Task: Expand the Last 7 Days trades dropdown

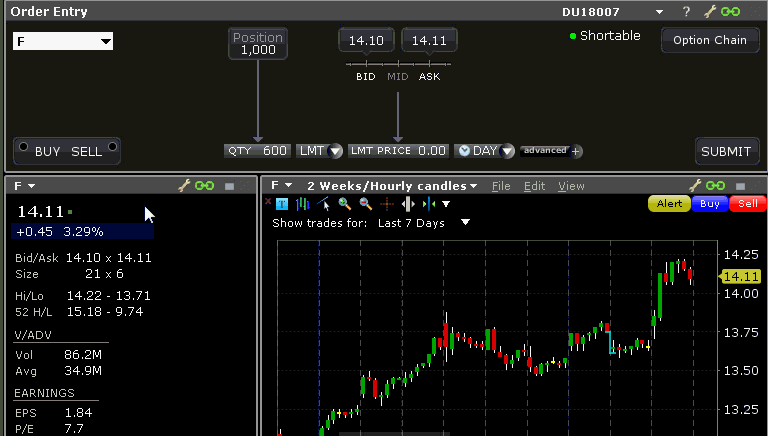Action: (x=465, y=223)
